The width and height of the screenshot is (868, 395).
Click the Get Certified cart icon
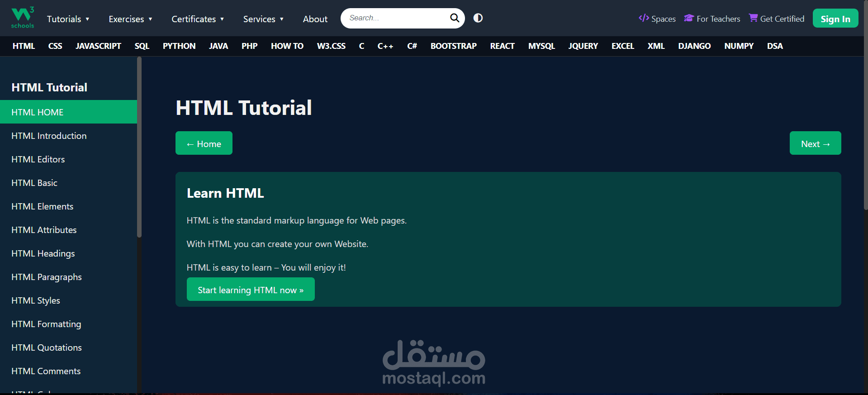point(753,18)
